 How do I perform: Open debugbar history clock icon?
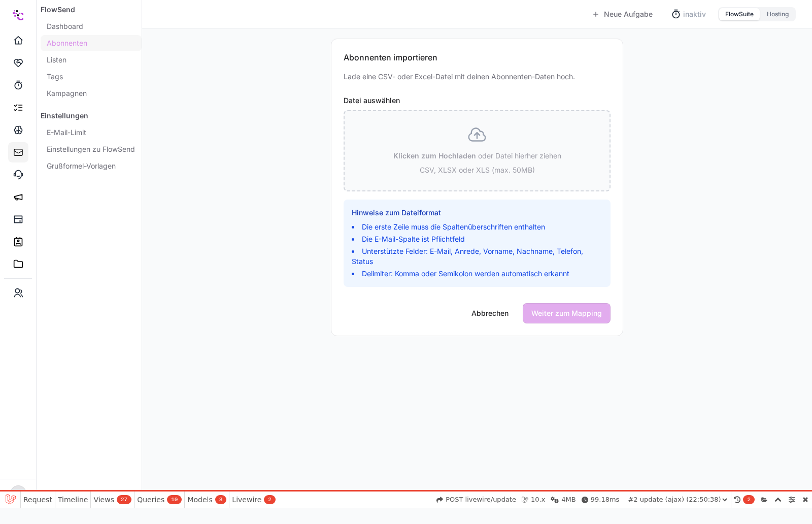tap(737, 500)
